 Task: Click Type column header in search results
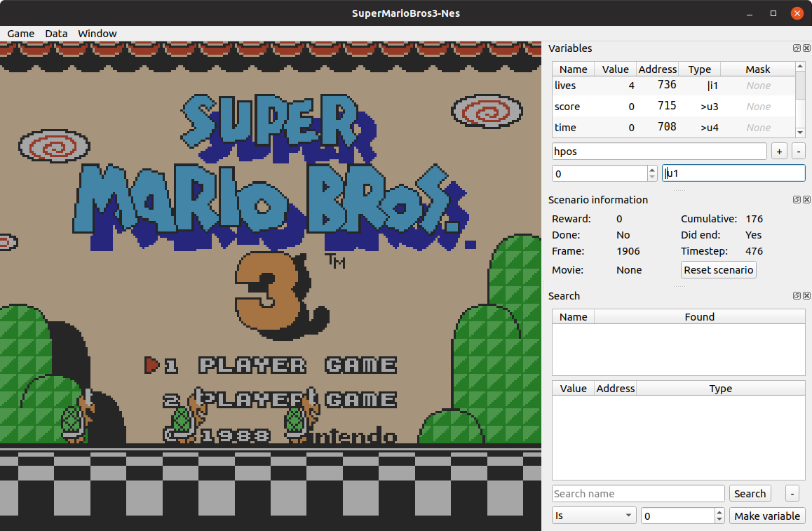(720, 388)
